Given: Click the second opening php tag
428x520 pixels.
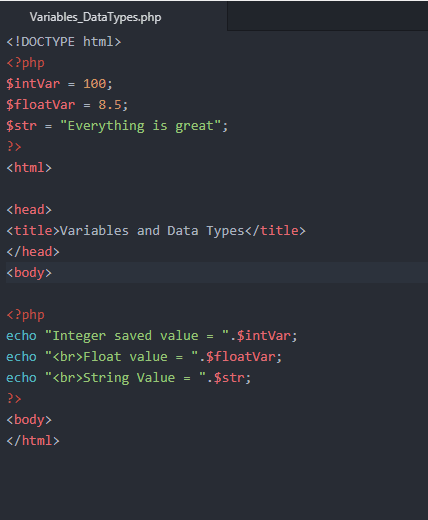Looking at the screenshot, I should (26, 315).
